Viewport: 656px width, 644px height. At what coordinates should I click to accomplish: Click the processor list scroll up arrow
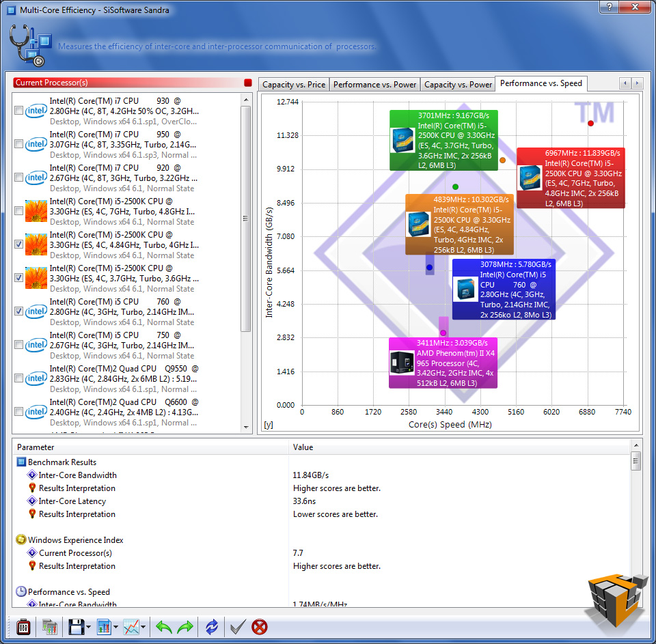point(246,100)
